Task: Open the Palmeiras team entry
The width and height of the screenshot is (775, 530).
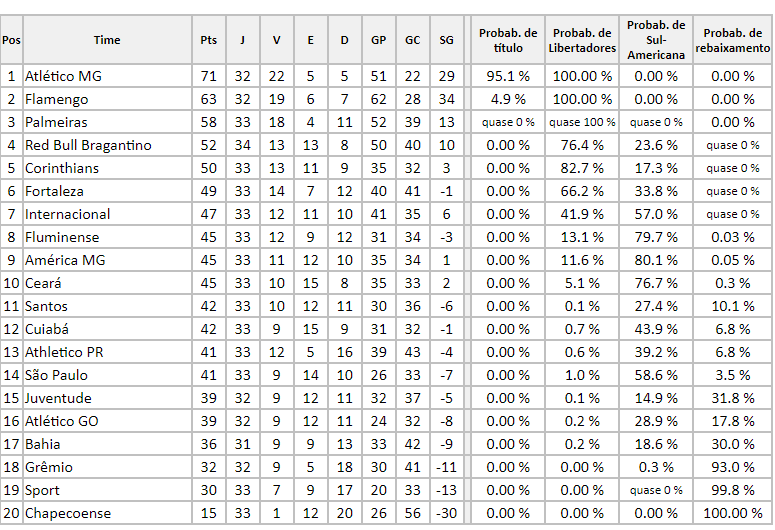Action: pyautogui.click(x=56, y=122)
